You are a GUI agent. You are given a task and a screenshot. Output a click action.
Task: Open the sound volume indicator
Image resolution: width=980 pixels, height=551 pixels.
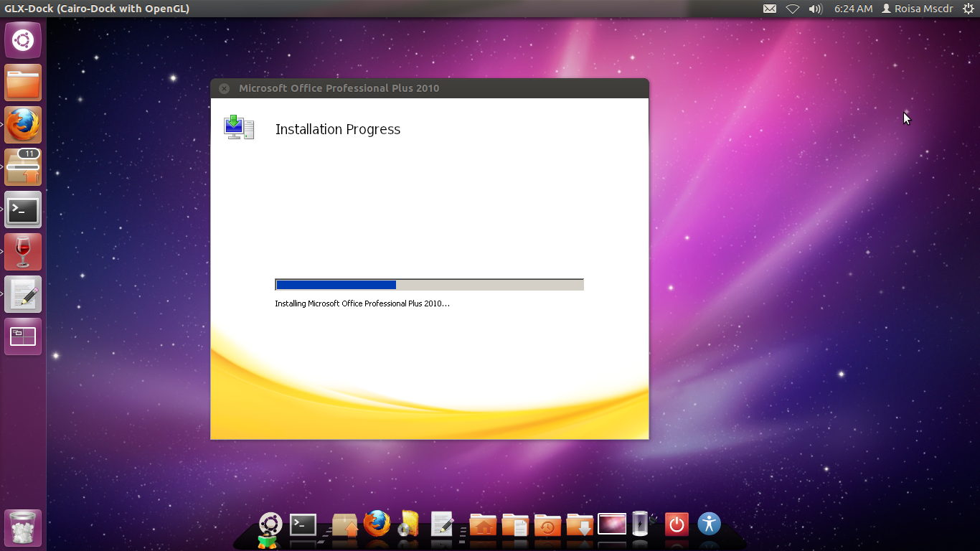[815, 9]
